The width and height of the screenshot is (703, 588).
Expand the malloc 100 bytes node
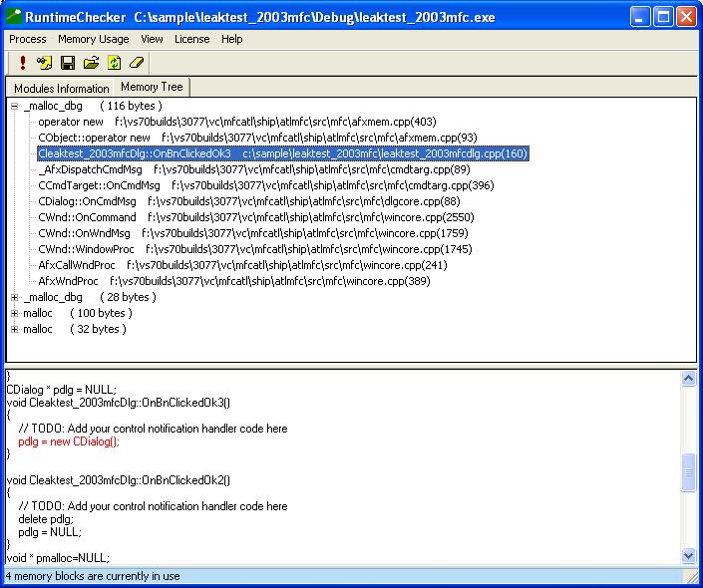[14, 313]
